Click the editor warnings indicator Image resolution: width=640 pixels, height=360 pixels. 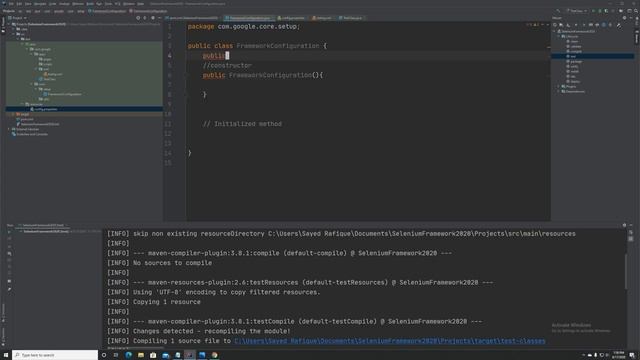tap(533, 24)
